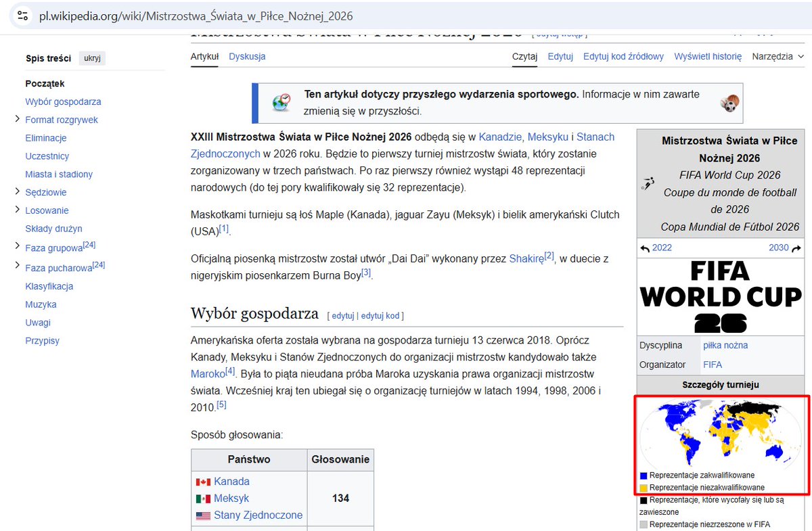Click the 'Szczegóły turnieju' infobox header
812x531 pixels.
point(721,385)
